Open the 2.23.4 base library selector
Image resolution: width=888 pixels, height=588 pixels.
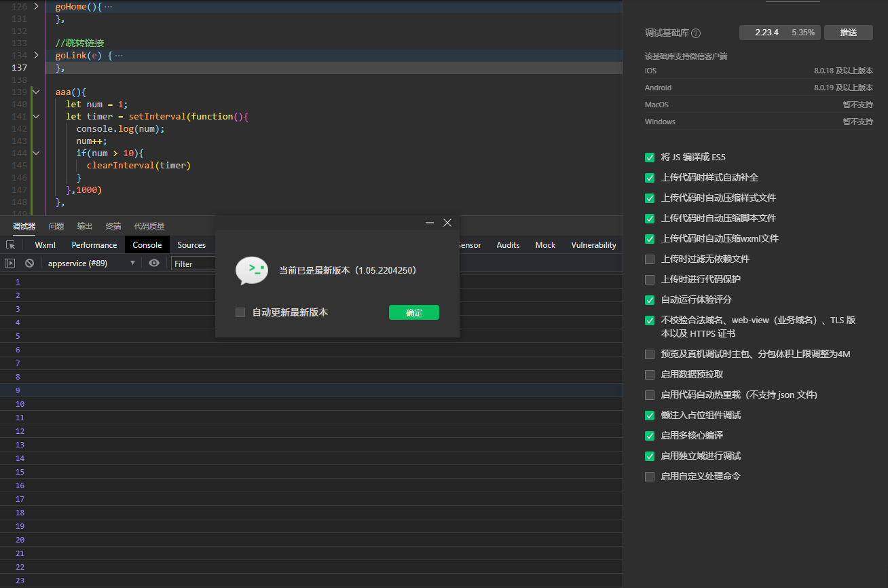click(x=779, y=33)
